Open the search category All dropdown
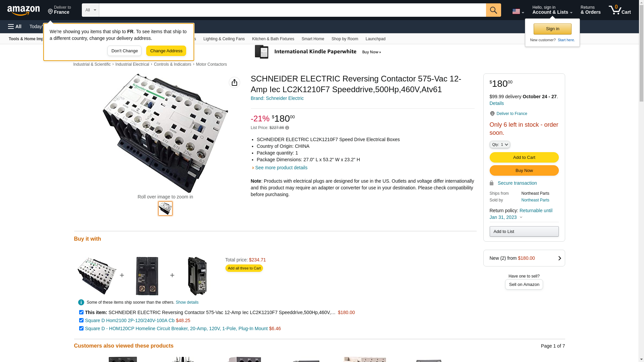644x362 pixels. point(91,10)
